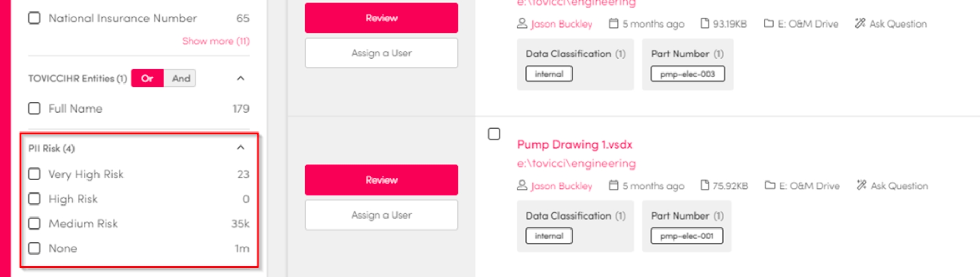
Task: Click the file size icon beside 93.19KB
Action: [705, 23]
